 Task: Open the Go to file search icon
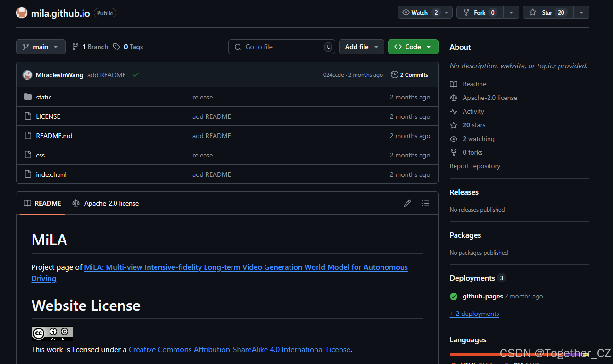238,47
